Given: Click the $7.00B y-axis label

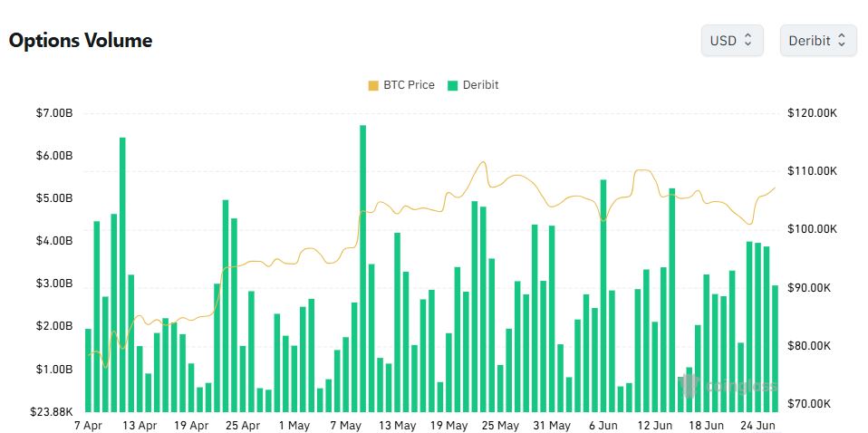Looking at the screenshot, I should (54, 113).
